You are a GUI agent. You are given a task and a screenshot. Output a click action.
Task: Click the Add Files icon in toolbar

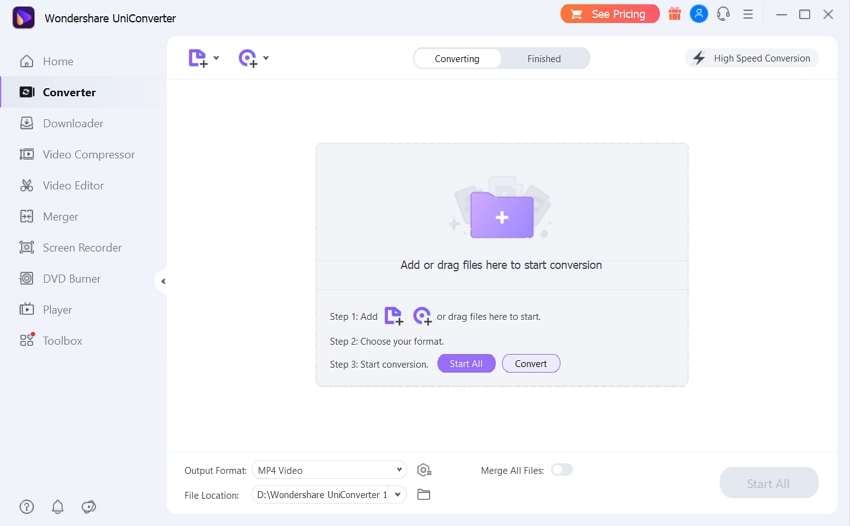click(198, 58)
